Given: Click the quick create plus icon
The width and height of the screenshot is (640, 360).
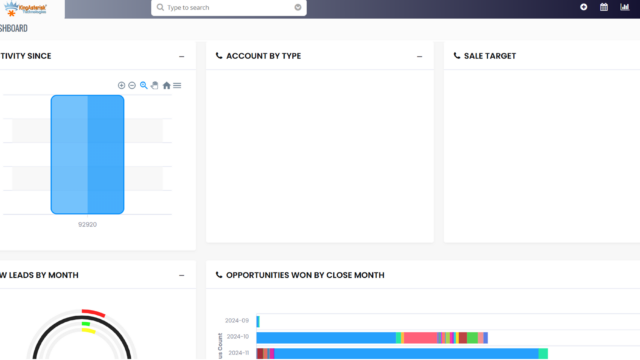Looking at the screenshot, I should click(584, 7).
